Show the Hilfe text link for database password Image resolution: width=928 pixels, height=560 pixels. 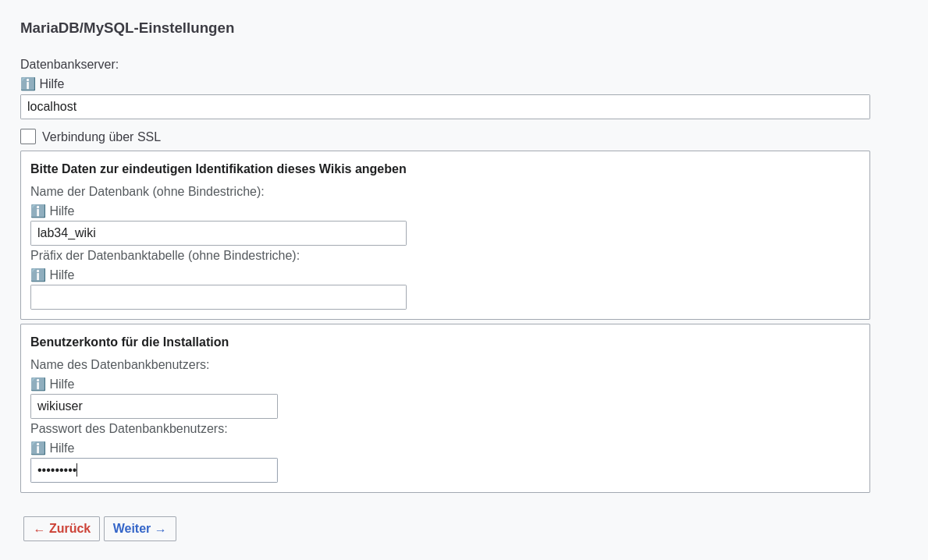(62, 448)
